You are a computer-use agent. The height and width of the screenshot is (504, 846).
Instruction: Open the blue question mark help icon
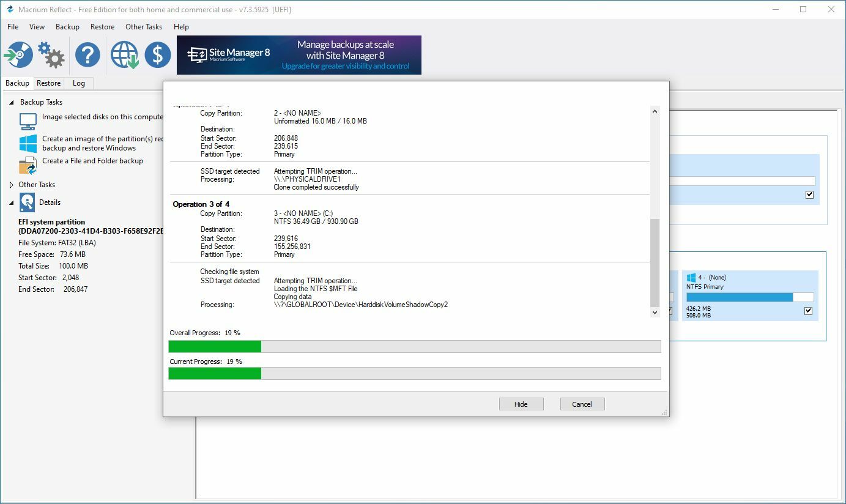87,54
